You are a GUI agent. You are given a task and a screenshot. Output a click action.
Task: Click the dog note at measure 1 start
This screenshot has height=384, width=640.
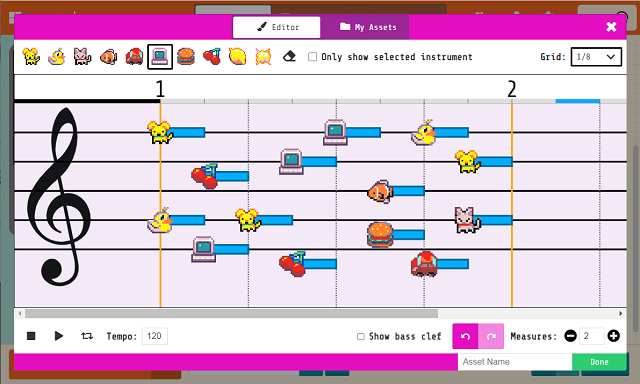(x=160, y=132)
